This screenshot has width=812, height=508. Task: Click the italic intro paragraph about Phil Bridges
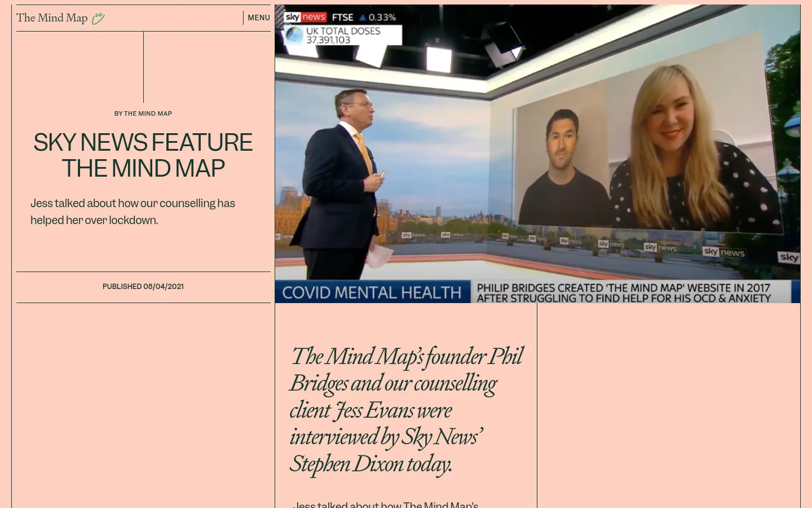pyautogui.click(x=406, y=410)
